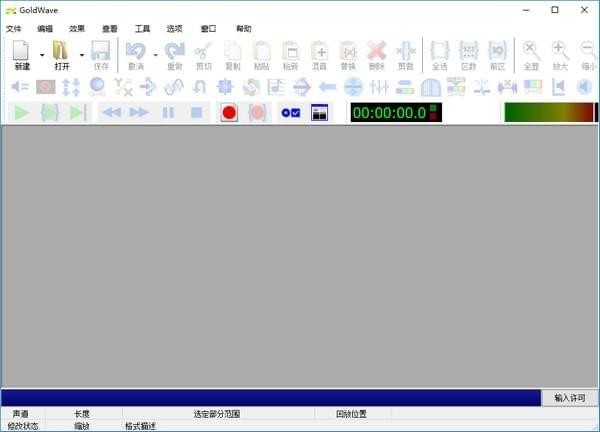This screenshot has width=600, height=432.
Task: Expand the dropdown arrow next to 新建
Action: (x=41, y=56)
